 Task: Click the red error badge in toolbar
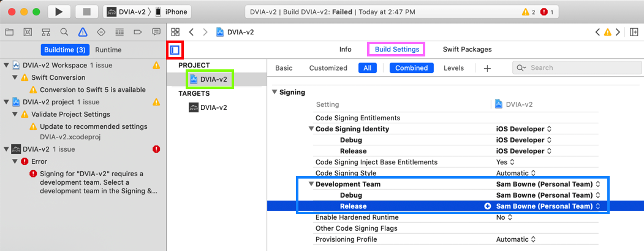548,12
